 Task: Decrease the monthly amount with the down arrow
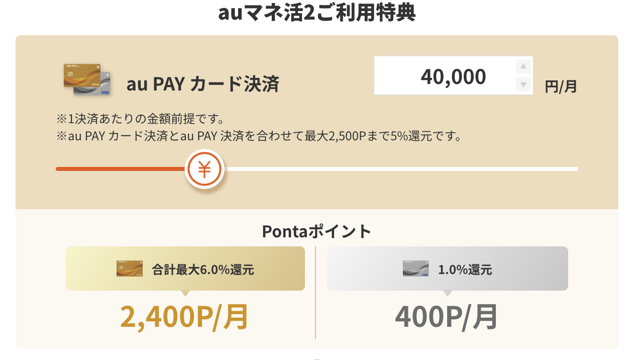pyautogui.click(x=523, y=84)
